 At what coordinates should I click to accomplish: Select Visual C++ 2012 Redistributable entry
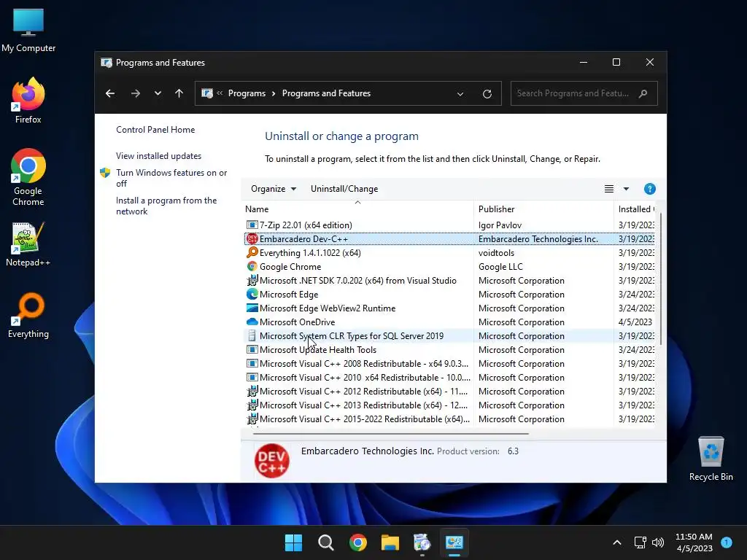[x=449, y=391]
